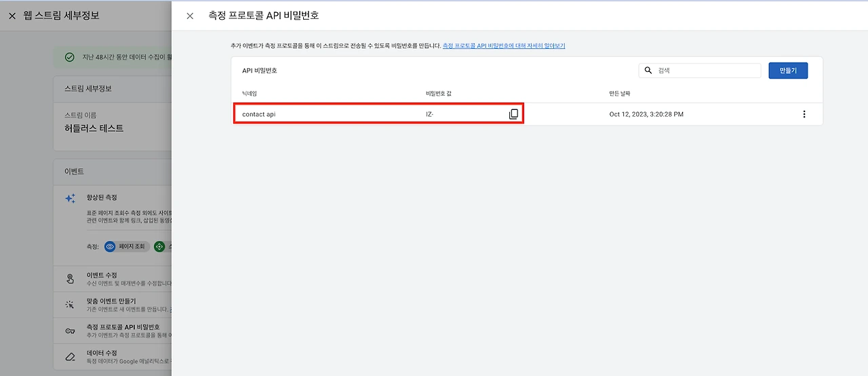Click the enhanced measurement sparkle icon
This screenshot has width=868, height=376.
coord(71,198)
